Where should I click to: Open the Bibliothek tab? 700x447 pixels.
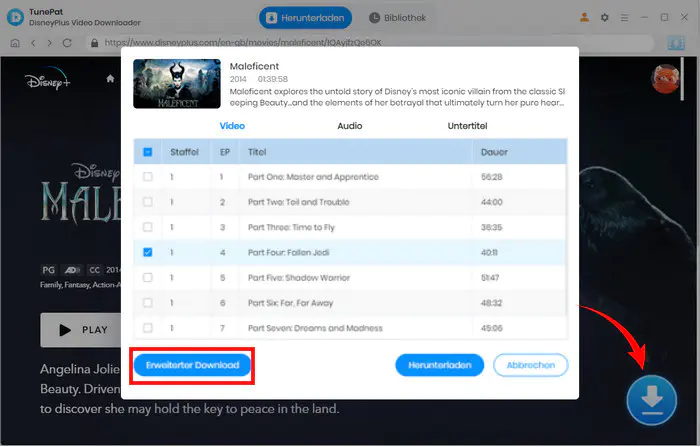point(397,18)
